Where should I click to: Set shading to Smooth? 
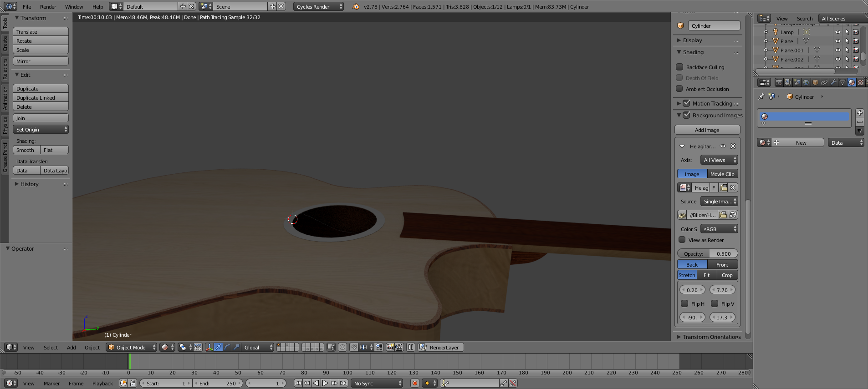tap(26, 150)
